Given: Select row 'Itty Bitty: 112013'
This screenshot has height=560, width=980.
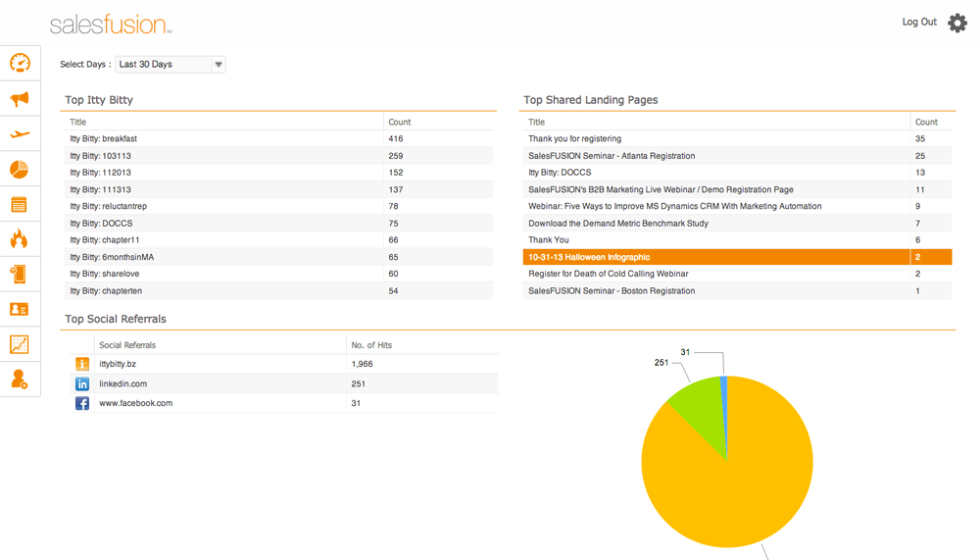Looking at the screenshot, I should point(278,173).
